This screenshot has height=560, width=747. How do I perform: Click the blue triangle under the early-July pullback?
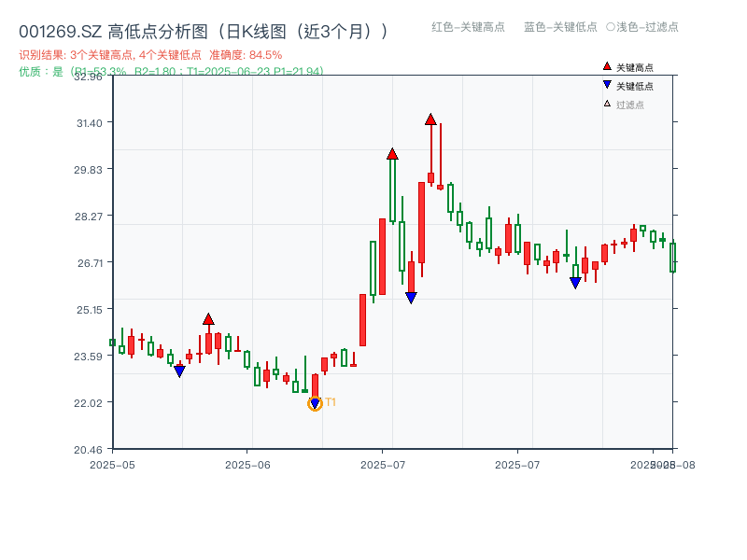[411, 295]
